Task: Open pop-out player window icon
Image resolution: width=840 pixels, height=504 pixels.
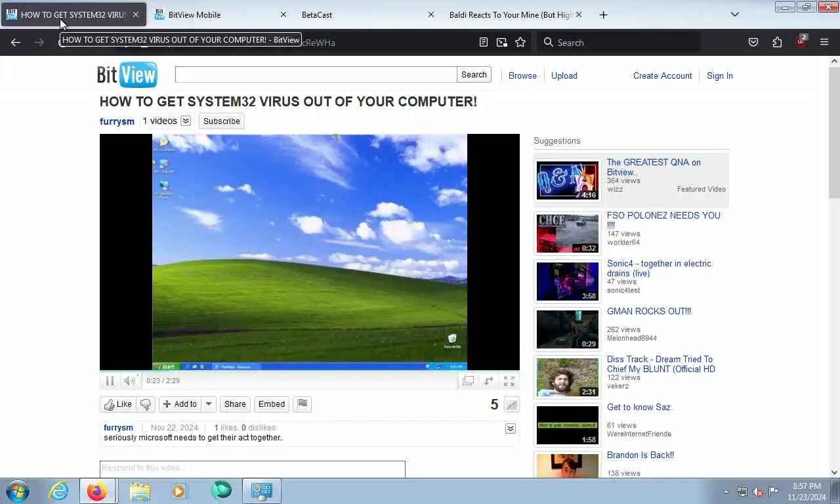Action: click(x=468, y=381)
